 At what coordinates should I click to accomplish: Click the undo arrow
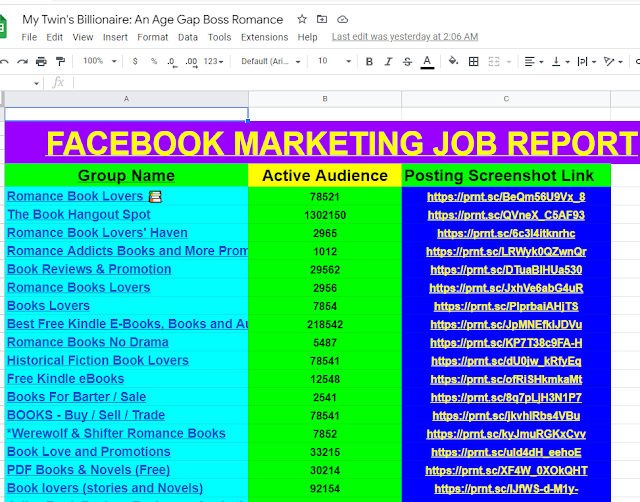point(4,62)
